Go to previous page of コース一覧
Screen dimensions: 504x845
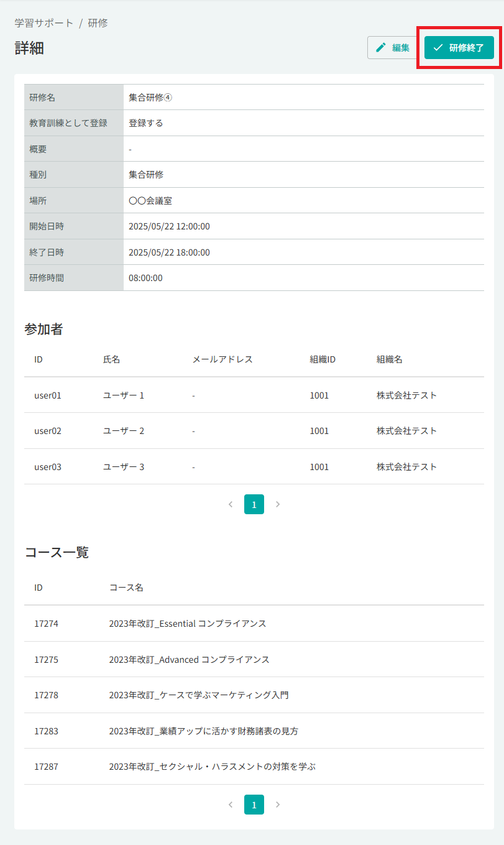[x=231, y=805]
